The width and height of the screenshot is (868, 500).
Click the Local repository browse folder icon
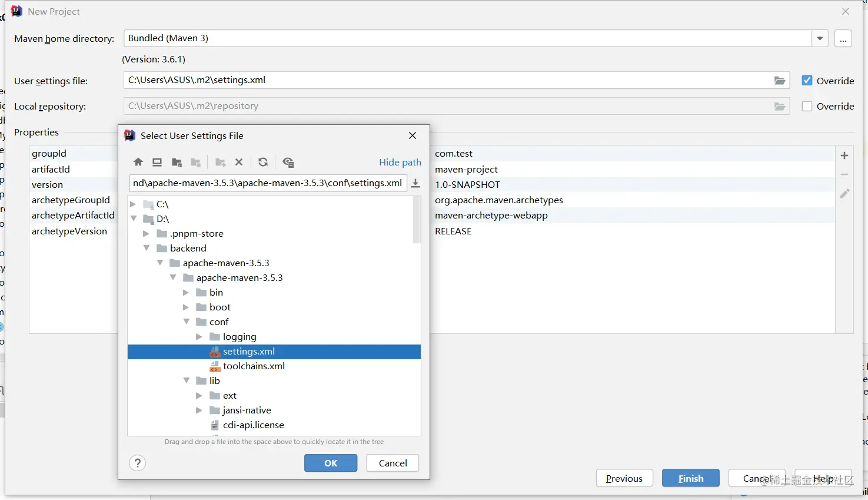click(x=780, y=107)
